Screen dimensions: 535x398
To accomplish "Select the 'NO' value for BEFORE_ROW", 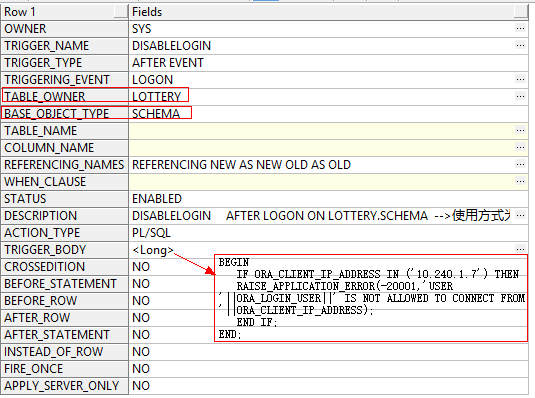I will [141, 301].
